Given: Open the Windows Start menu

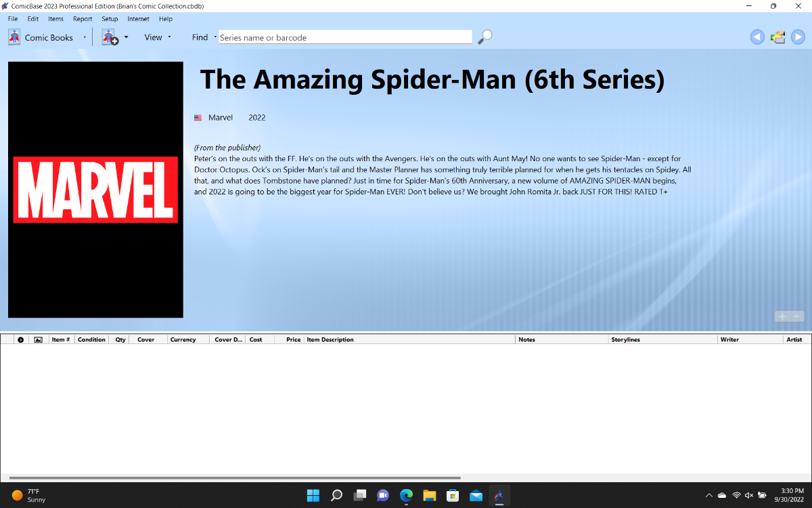Looking at the screenshot, I should tap(313, 495).
